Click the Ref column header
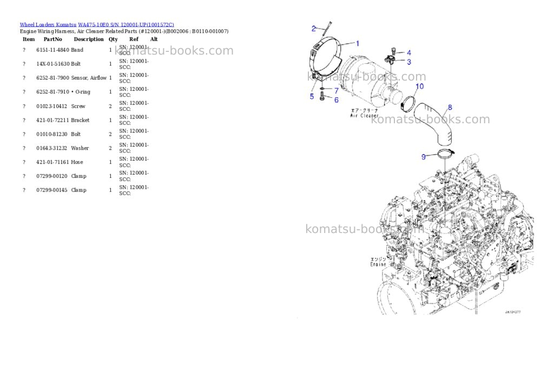554x392 pixels. point(134,39)
